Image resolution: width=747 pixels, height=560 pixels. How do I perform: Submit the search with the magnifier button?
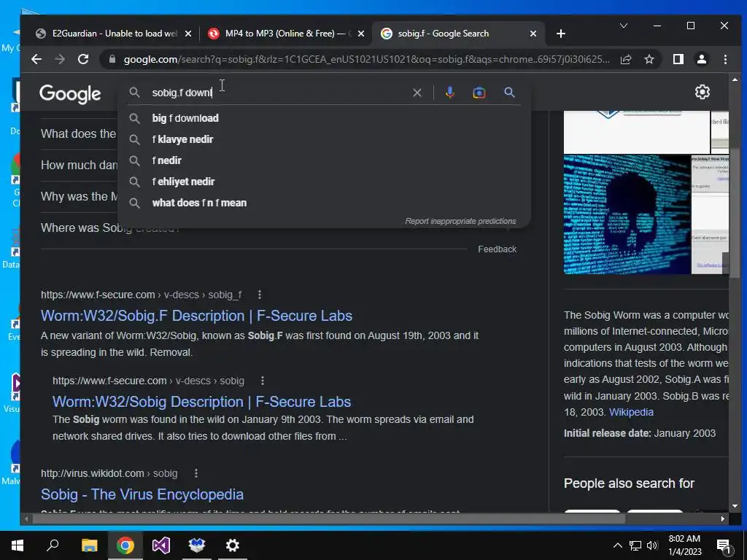coord(509,93)
